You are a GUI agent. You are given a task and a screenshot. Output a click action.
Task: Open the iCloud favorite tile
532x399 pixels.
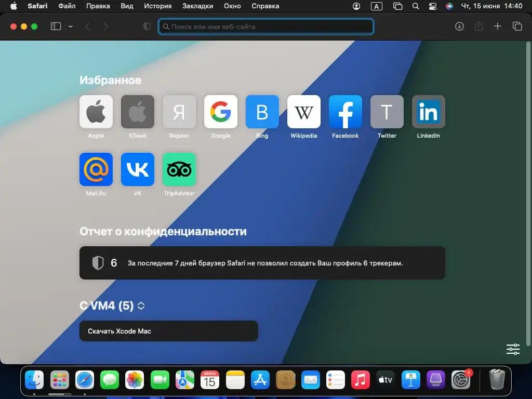point(137,112)
